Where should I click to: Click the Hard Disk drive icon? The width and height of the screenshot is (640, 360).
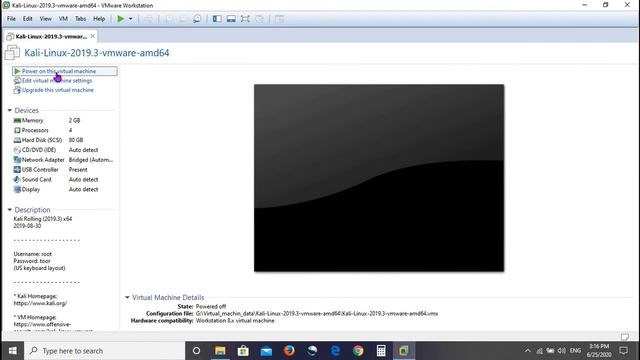point(17,140)
